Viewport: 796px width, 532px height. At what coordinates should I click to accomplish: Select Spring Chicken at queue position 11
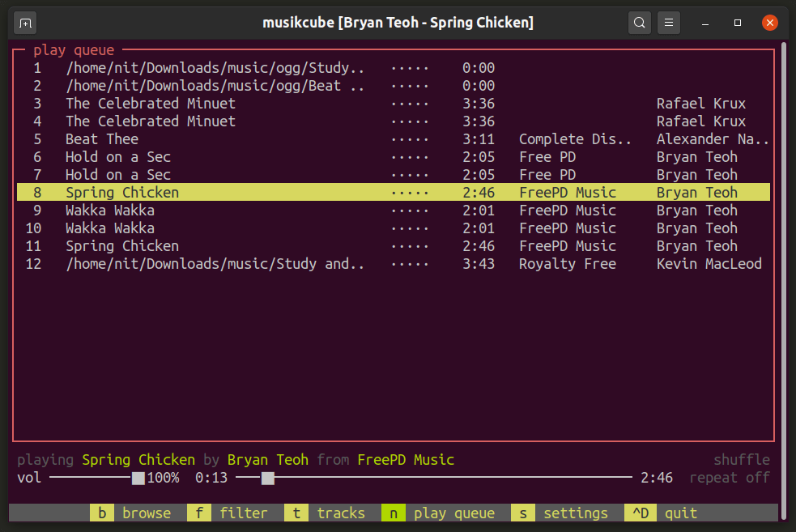121,245
